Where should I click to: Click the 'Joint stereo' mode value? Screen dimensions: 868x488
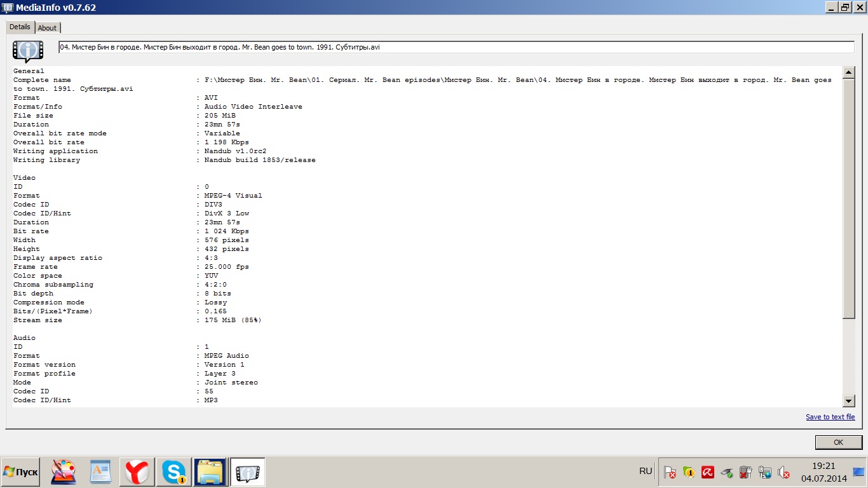coord(231,383)
